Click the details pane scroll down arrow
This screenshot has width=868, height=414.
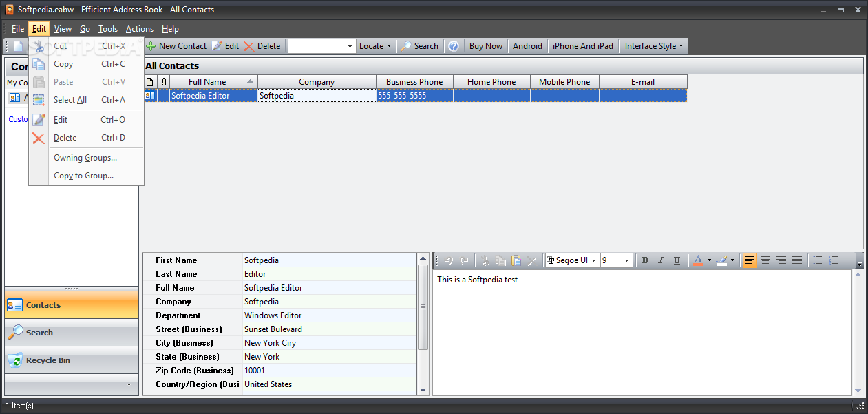click(423, 391)
